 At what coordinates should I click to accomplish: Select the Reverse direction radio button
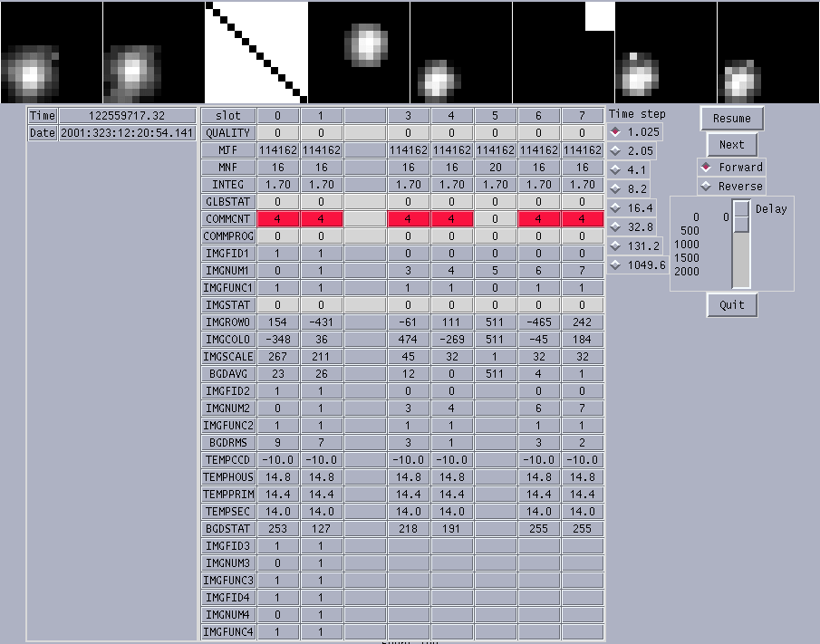731,186
